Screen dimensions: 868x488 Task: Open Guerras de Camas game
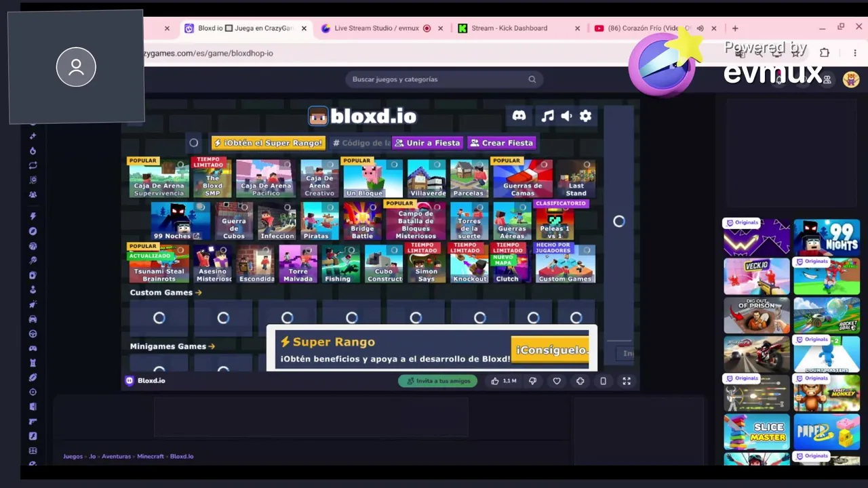pyautogui.click(x=523, y=178)
